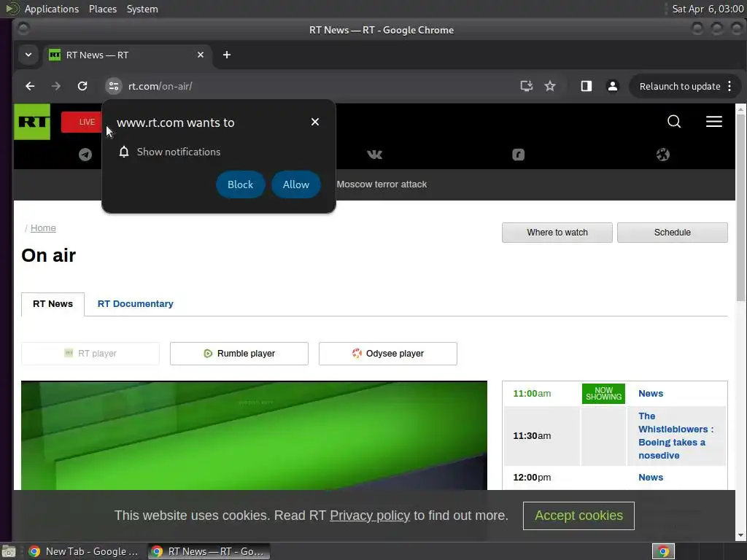The image size is (747, 560).
Task: Click the bell icon beside Show notifications
Action: pos(124,152)
